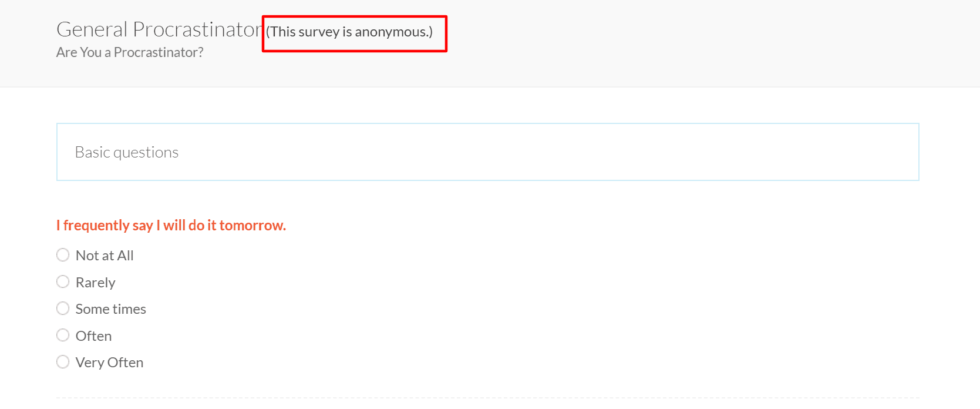Viewport: 980px width, 409px height.
Task: Click the "Basic questions" section heading text
Action: point(127,152)
